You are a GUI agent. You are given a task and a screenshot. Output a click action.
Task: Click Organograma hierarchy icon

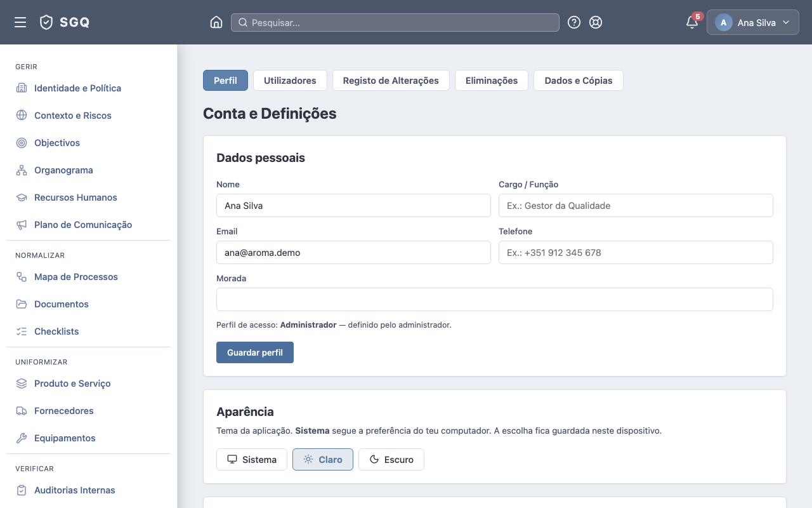(22, 170)
